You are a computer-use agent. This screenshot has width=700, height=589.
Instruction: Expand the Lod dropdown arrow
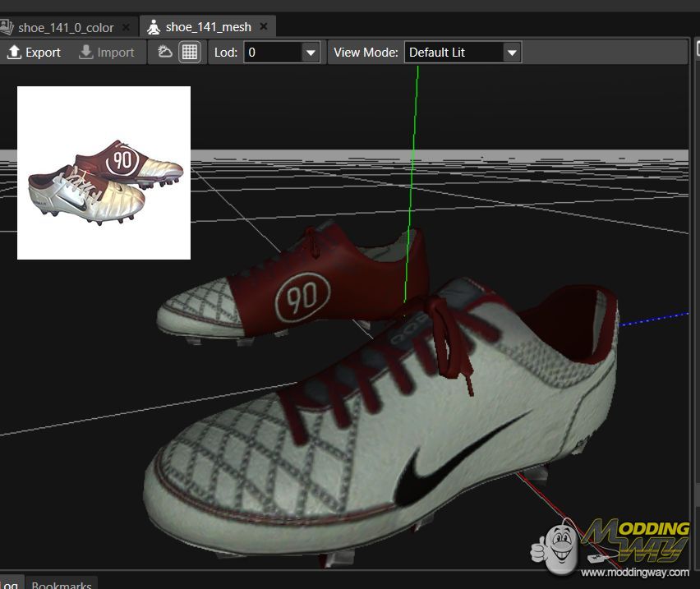(311, 53)
